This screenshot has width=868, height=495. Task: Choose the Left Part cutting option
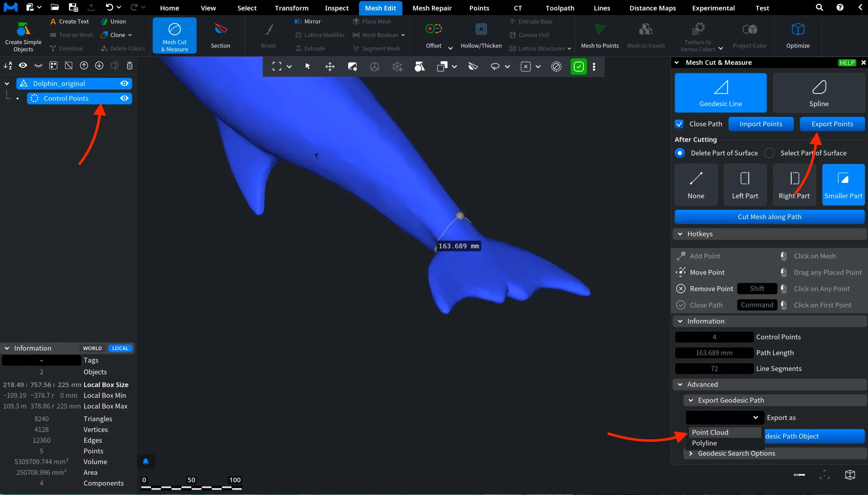[x=745, y=185]
